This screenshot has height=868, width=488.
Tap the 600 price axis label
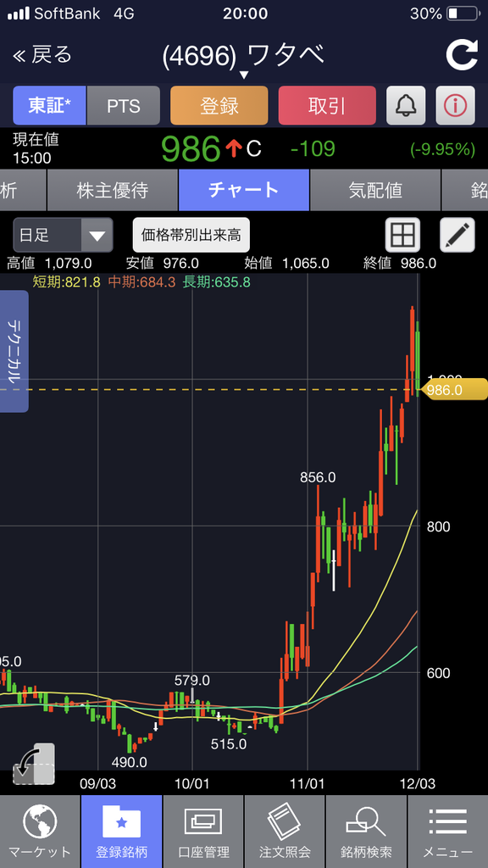point(438,673)
